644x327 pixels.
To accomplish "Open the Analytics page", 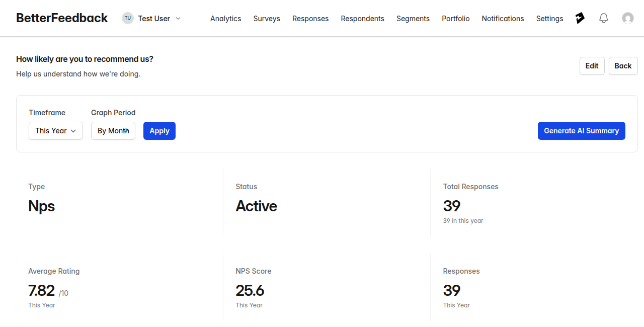I will [225, 19].
